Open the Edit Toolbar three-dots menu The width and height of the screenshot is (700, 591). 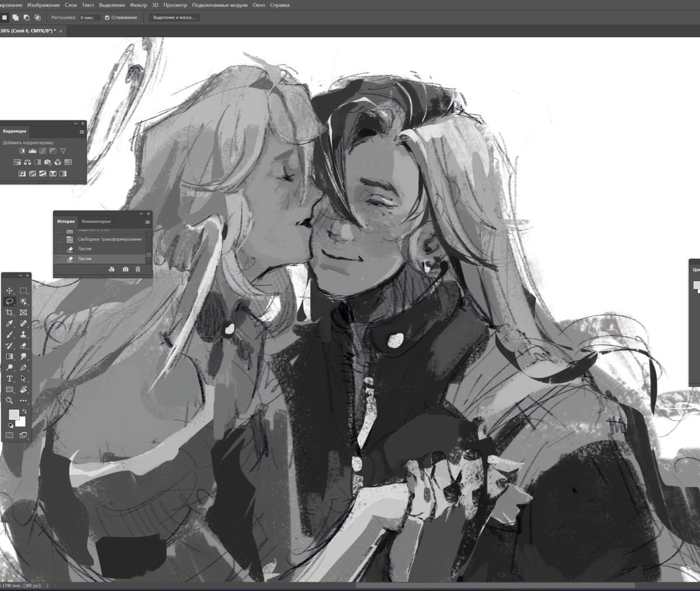[23, 400]
